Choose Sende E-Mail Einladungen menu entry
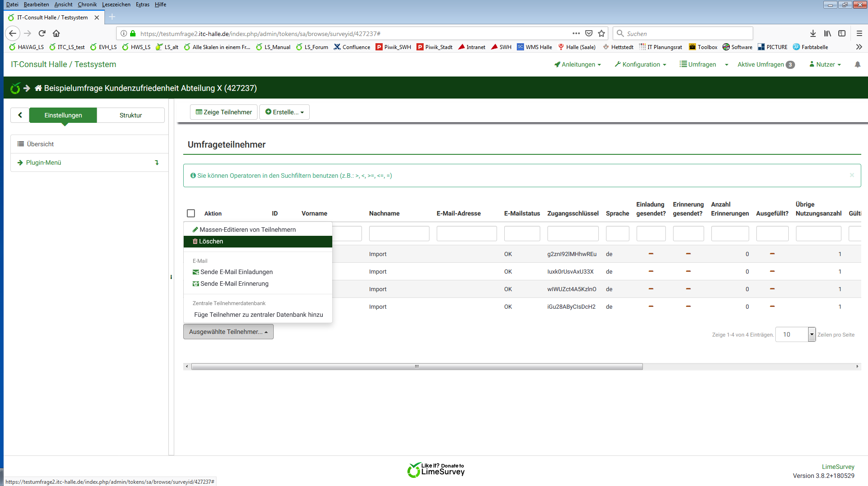Image resolution: width=868 pixels, height=486 pixels. click(x=236, y=272)
